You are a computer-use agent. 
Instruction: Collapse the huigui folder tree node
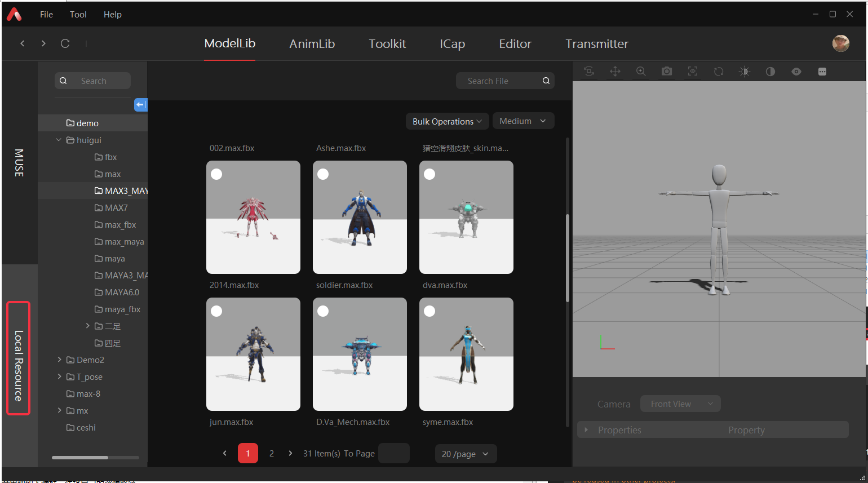[x=59, y=140]
